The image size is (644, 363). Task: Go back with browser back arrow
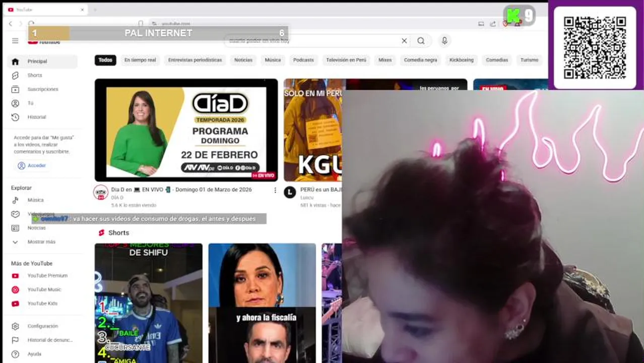(x=11, y=24)
